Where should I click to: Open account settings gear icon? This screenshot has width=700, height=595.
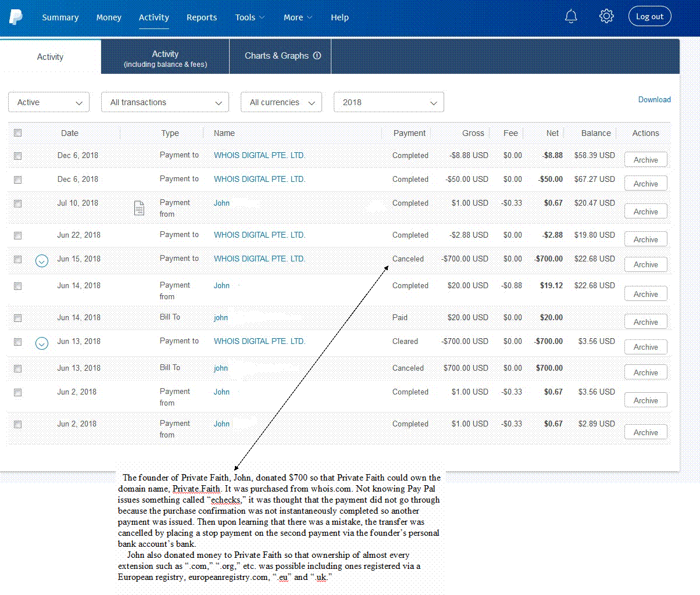(x=606, y=16)
